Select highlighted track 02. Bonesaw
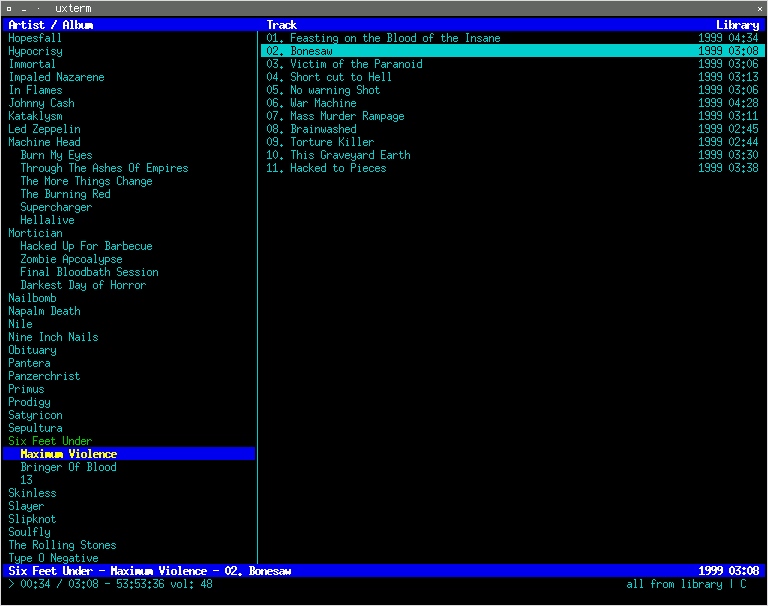The image size is (768, 606). (512, 51)
